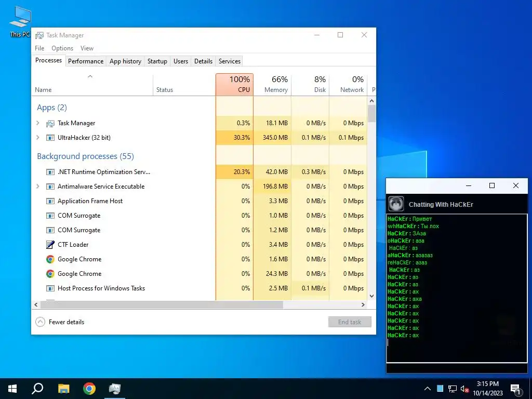Click the HaCkEr avatar in chat window
The width and height of the screenshot is (532, 399).
(x=396, y=204)
